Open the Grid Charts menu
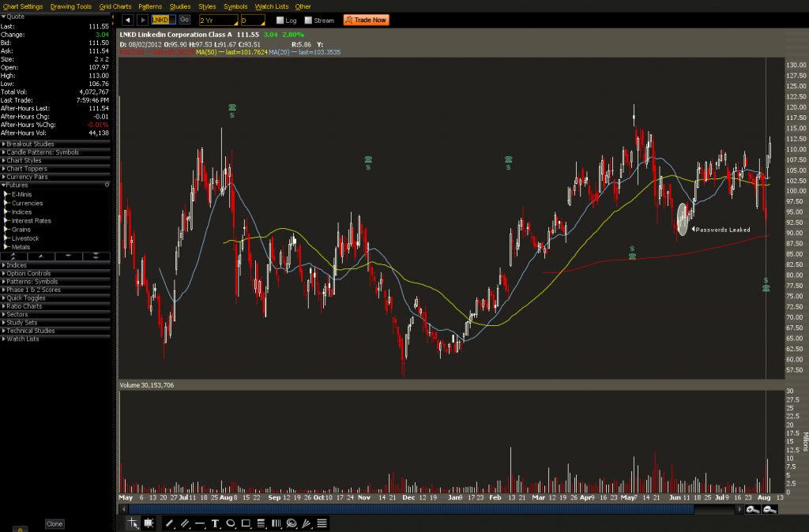Screen dimensions: 809x532 (x=115, y=6)
